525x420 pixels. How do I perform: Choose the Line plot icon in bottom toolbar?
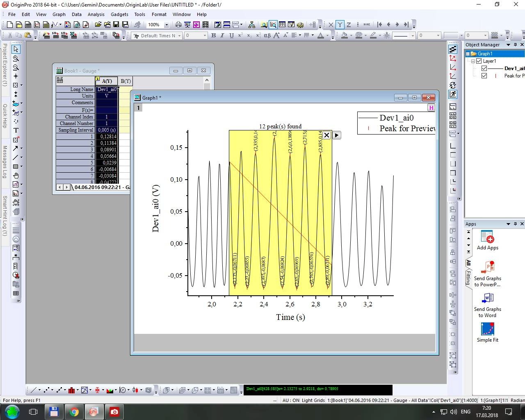(x=34, y=390)
